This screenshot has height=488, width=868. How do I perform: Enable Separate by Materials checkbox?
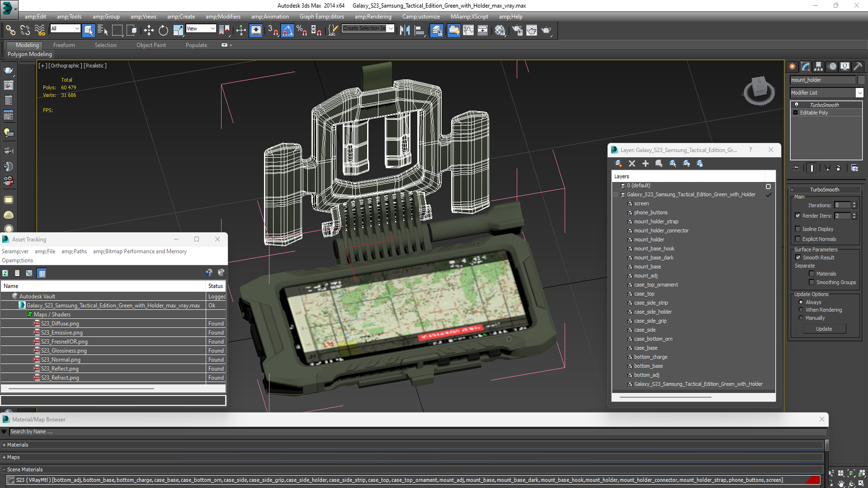(812, 274)
